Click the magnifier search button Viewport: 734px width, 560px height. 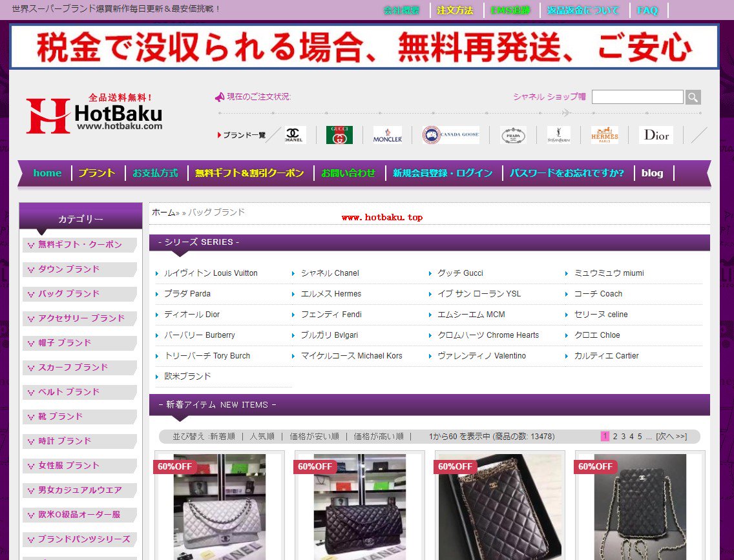click(x=693, y=98)
